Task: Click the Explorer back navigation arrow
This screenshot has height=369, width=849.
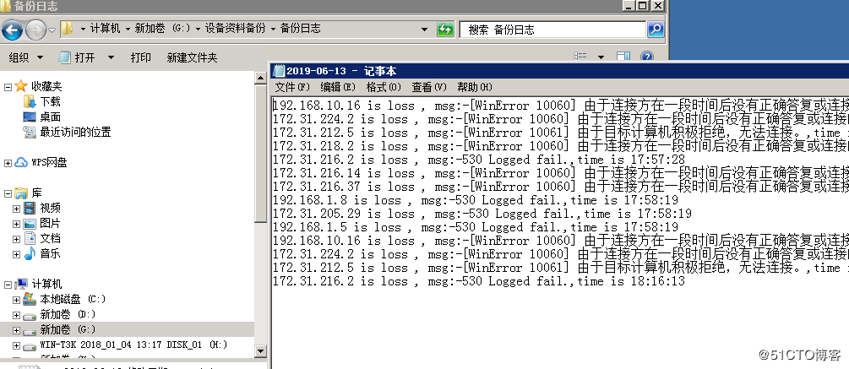Action: pyautogui.click(x=12, y=30)
